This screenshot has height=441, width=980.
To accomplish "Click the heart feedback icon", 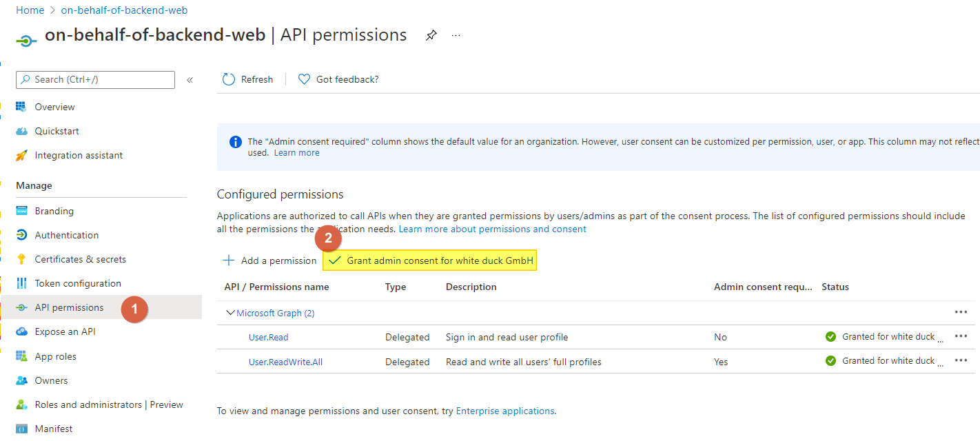I will pyautogui.click(x=304, y=79).
